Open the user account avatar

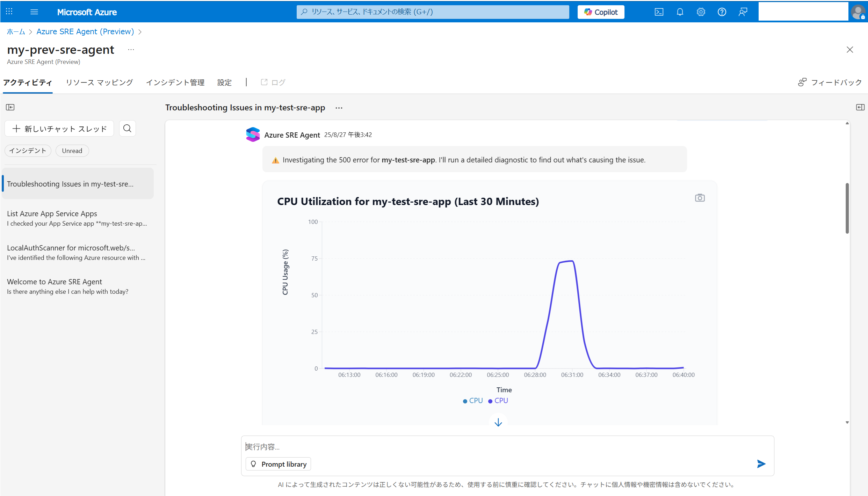858,12
